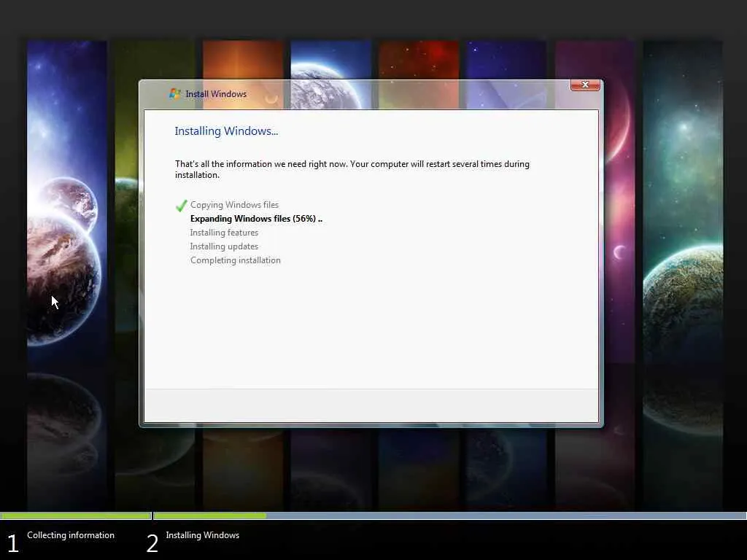Select the 'Completing installation' step
Viewport: 747px width, 560px height.
[236, 260]
